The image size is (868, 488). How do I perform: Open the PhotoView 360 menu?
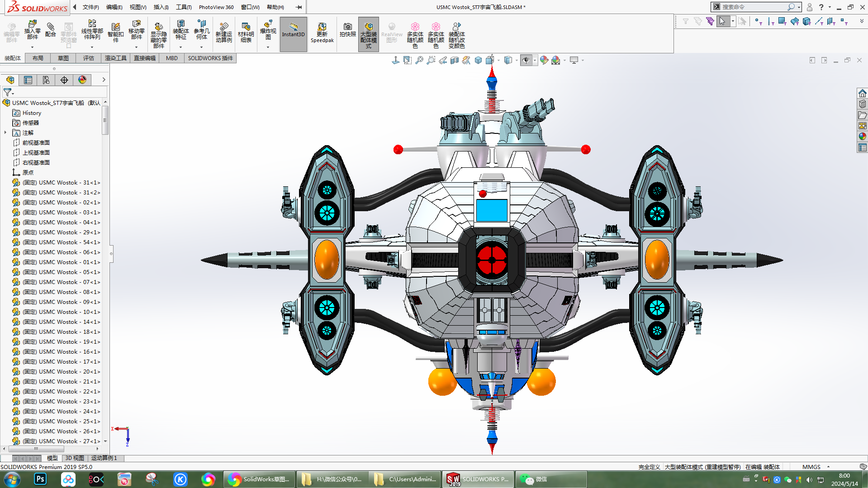pos(216,7)
